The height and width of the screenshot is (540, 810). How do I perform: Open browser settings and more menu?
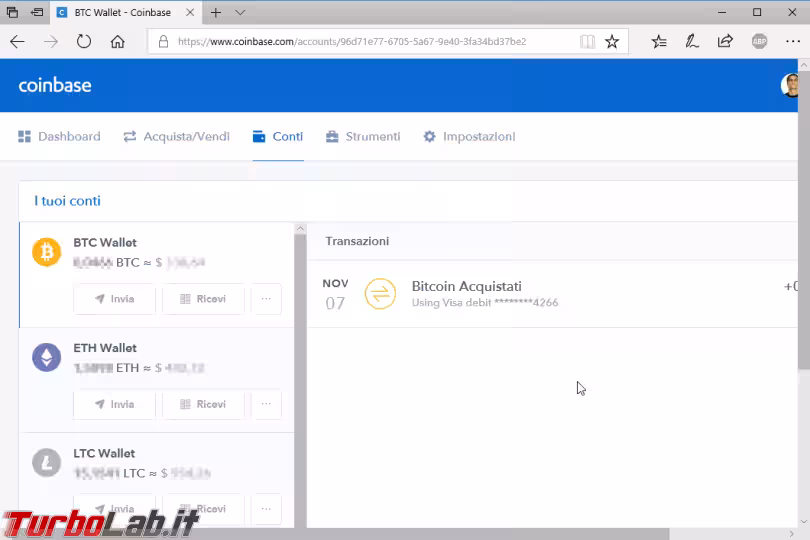point(792,41)
